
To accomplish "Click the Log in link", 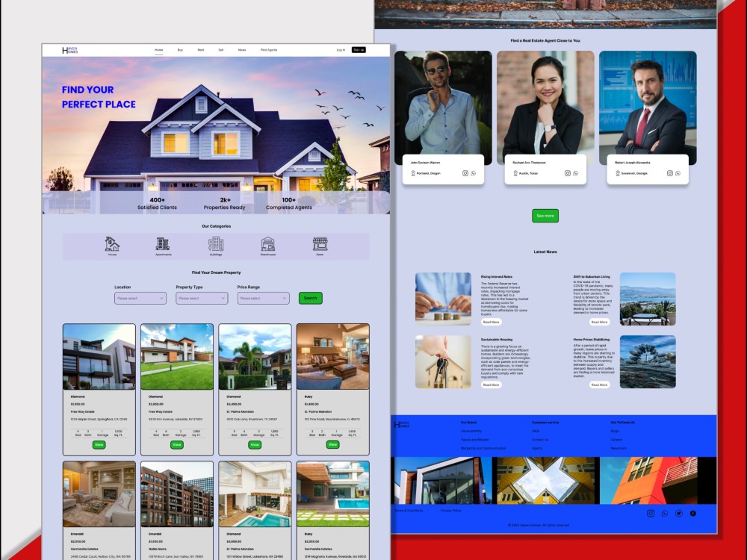I will (x=341, y=50).
